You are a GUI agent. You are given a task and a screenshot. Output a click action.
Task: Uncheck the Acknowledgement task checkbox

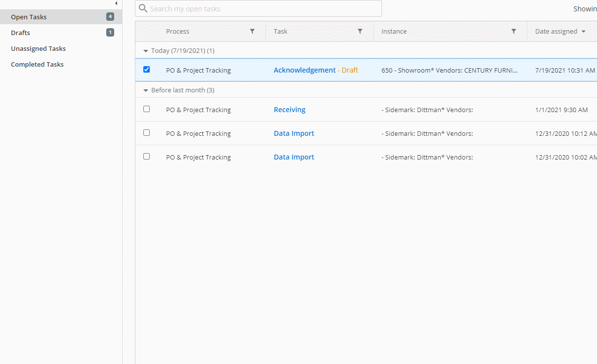coord(146,70)
